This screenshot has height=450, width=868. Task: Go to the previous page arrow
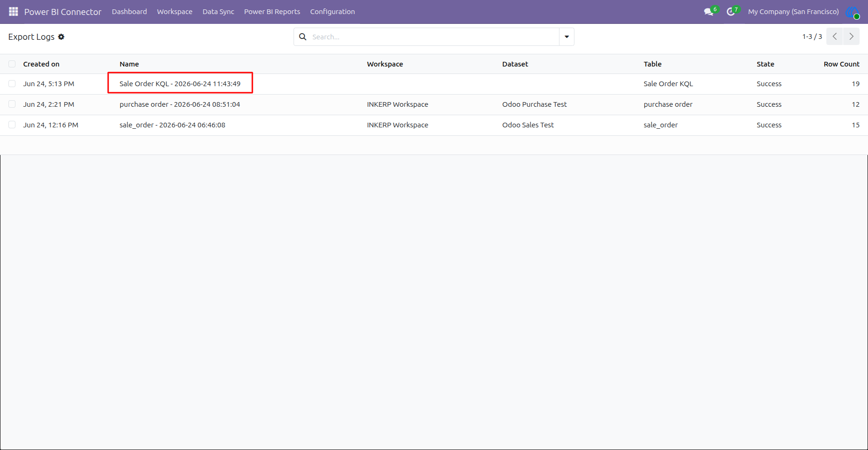(835, 37)
